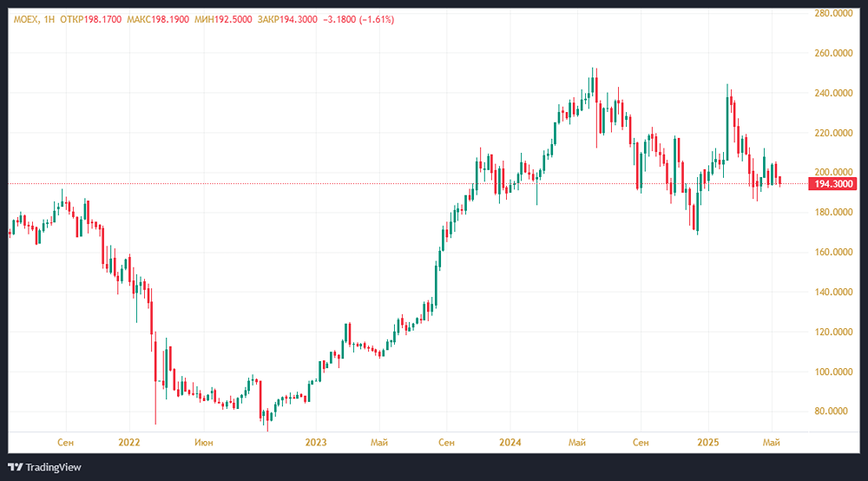Click the TradingView logo

tap(47, 467)
